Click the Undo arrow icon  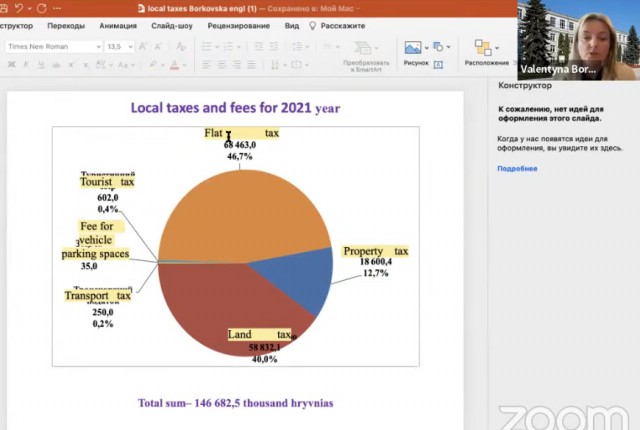pyautogui.click(x=19, y=8)
